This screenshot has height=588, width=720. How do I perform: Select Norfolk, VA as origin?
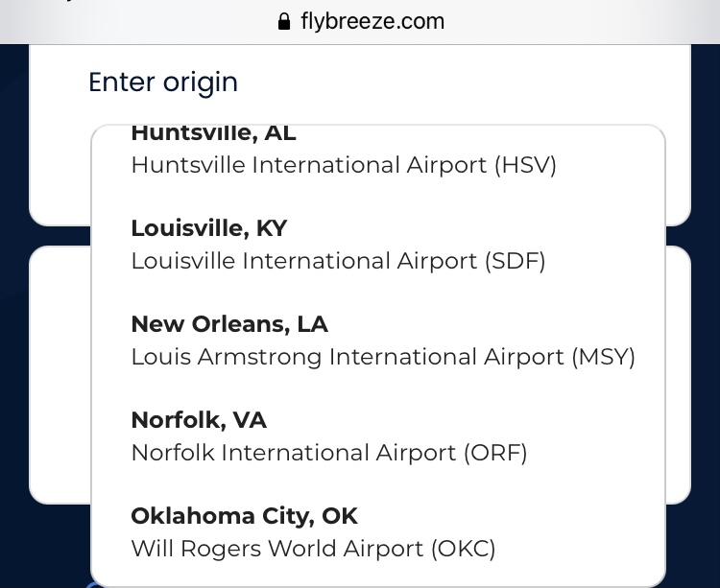click(x=199, y=420)
